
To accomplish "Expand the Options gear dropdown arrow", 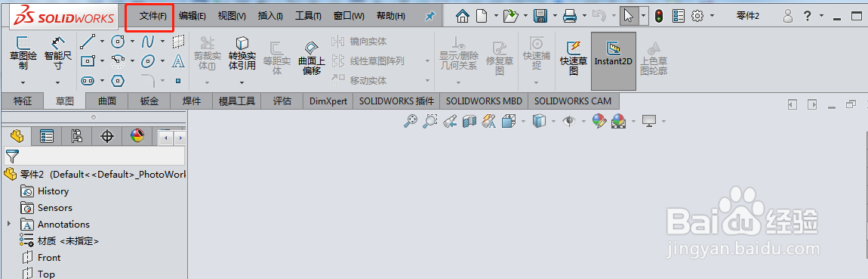I will point(712,16).
